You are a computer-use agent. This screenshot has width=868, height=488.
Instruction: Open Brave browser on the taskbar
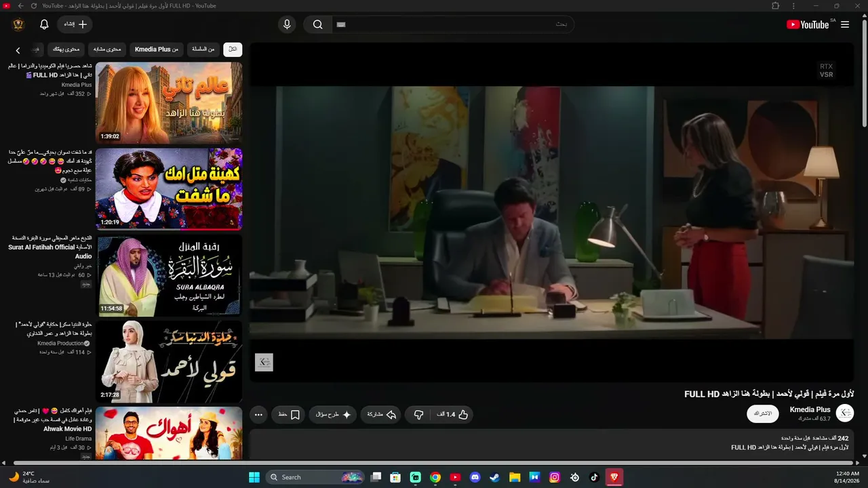coord(614,477)
